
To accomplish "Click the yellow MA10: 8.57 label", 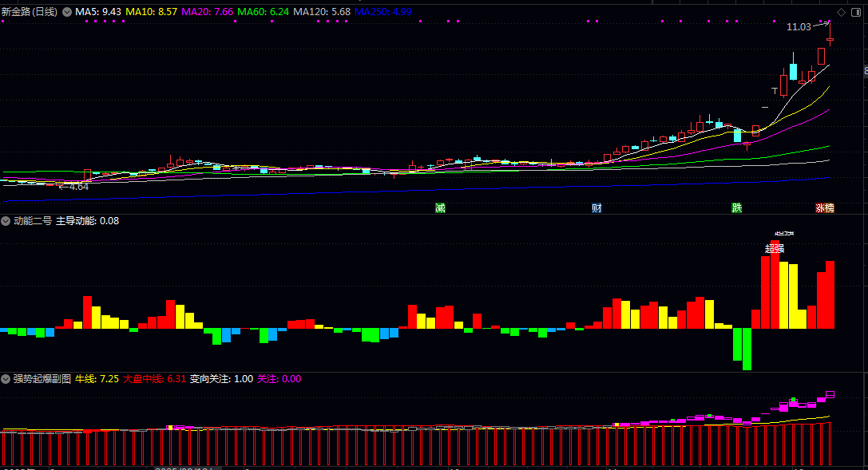I will click(151, 12).
